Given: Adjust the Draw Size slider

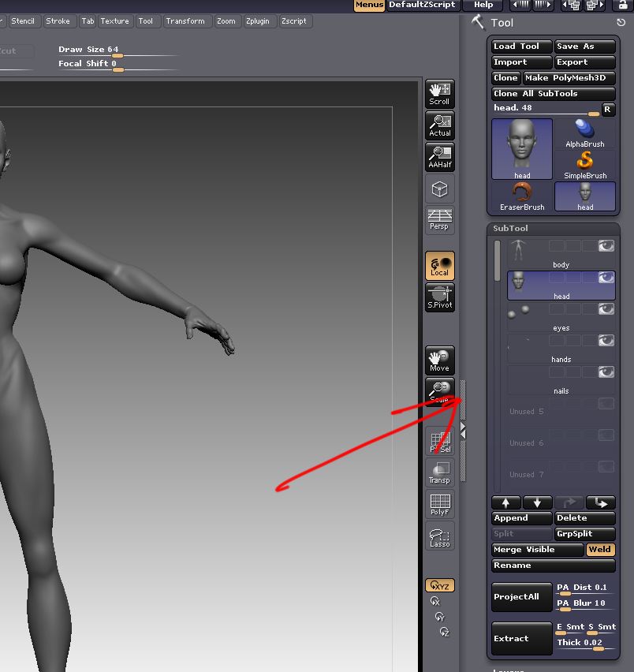Looking at the screenshot, I should coord(117,55).
